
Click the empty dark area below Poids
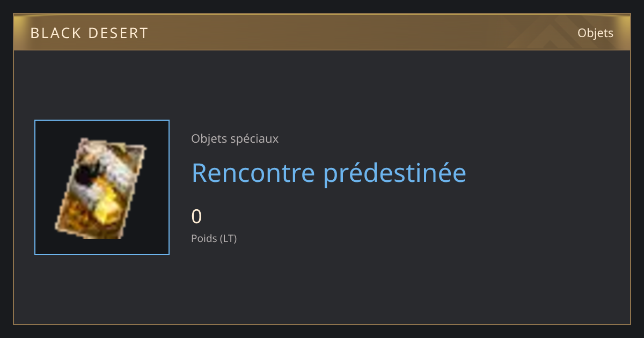click(x=322, y=284)
